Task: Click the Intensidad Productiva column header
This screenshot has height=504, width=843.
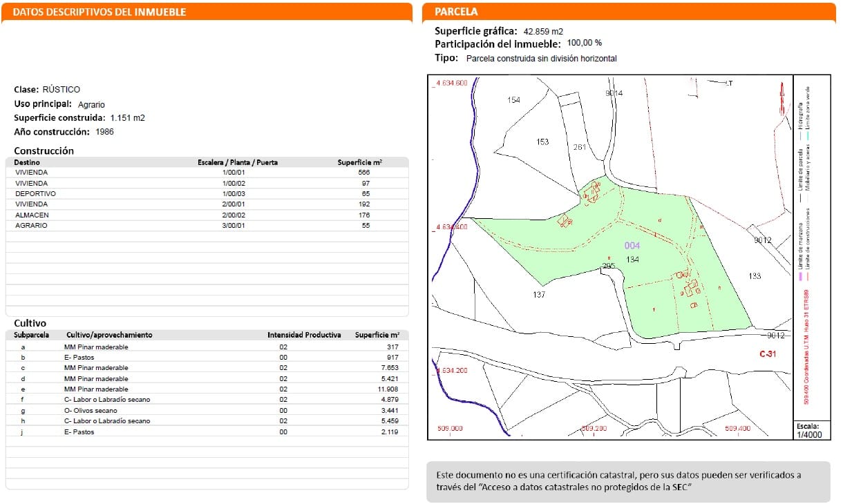Action: point(304,336)
